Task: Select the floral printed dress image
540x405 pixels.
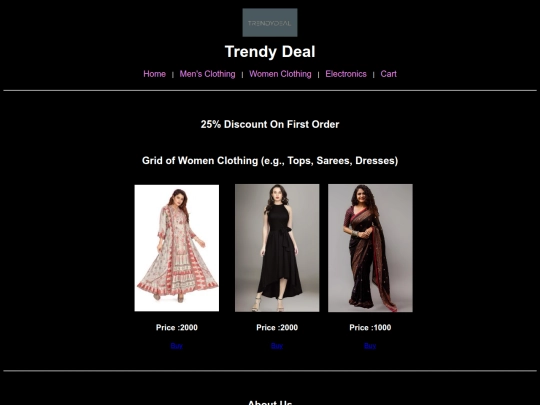Action: click(x=177, y=248)
